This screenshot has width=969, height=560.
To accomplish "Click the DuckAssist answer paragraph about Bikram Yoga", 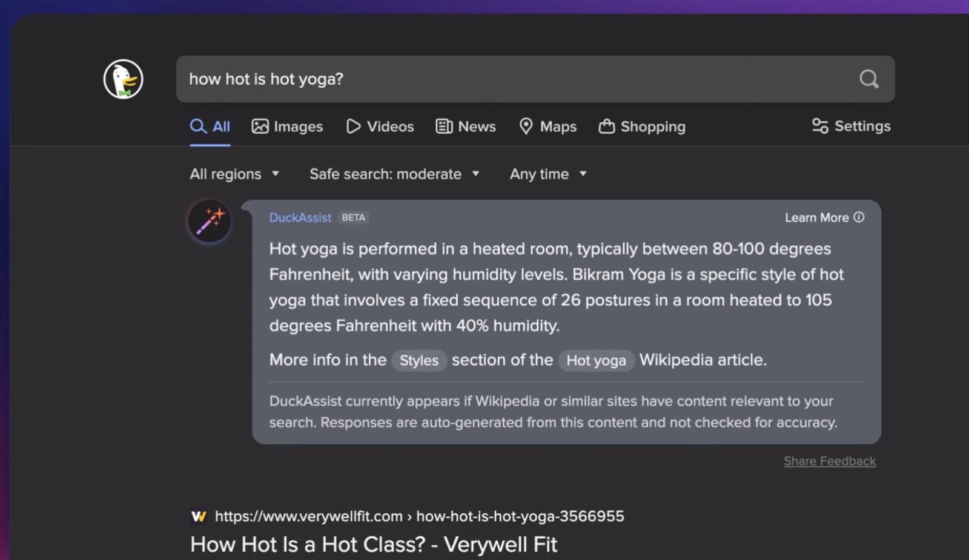I will 557,287.
